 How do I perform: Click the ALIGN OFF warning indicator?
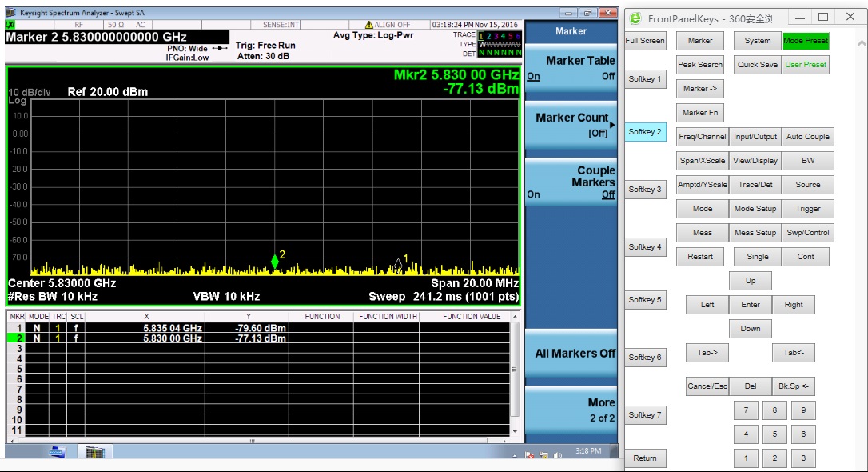387,25
